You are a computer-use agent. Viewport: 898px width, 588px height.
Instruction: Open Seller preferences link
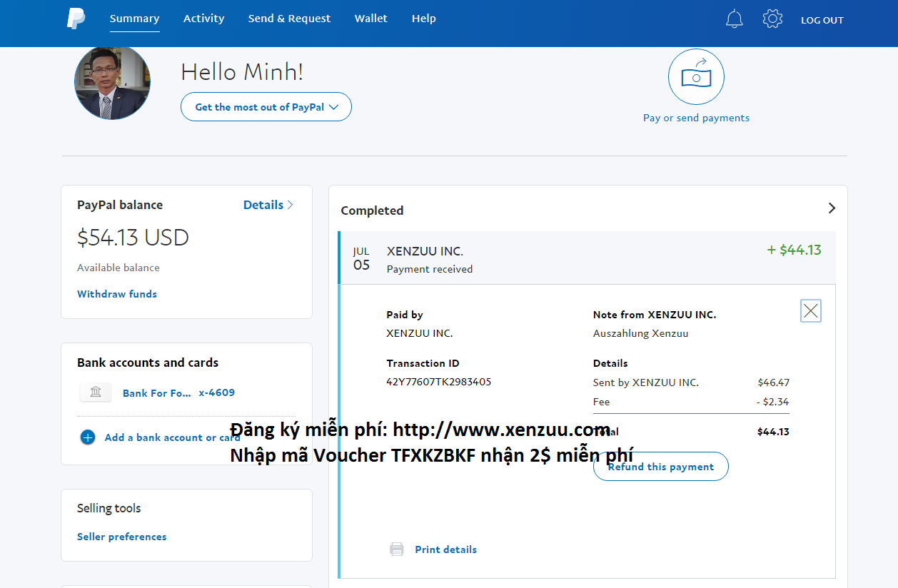122,537
